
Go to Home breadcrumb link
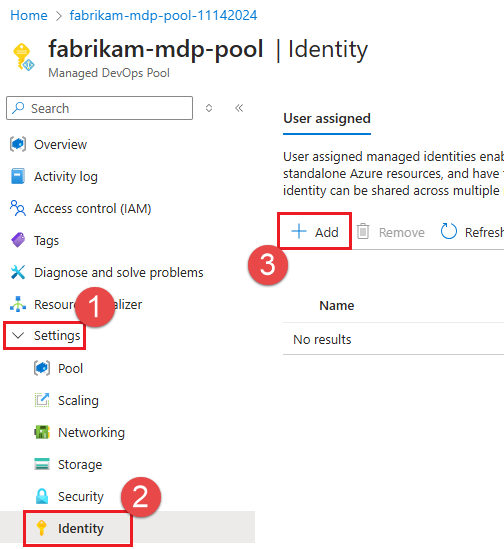click(x=29, y=15)
